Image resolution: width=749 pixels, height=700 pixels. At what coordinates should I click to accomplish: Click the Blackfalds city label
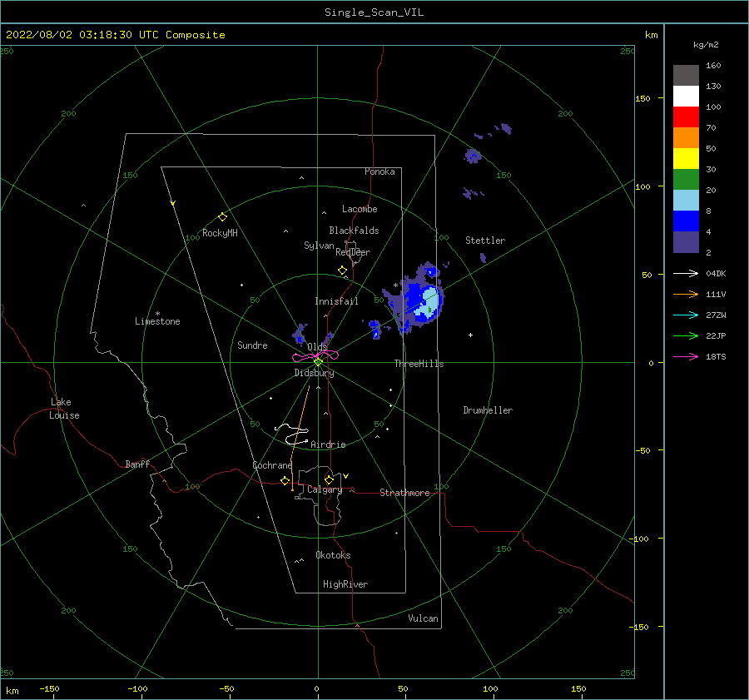[354, 231]
